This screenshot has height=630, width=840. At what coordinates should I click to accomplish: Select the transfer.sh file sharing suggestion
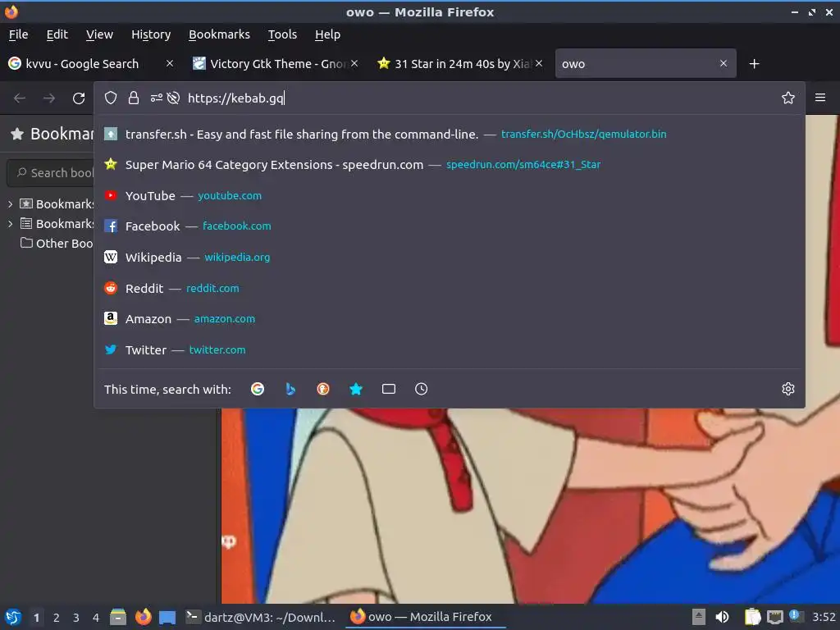[449, 134]
